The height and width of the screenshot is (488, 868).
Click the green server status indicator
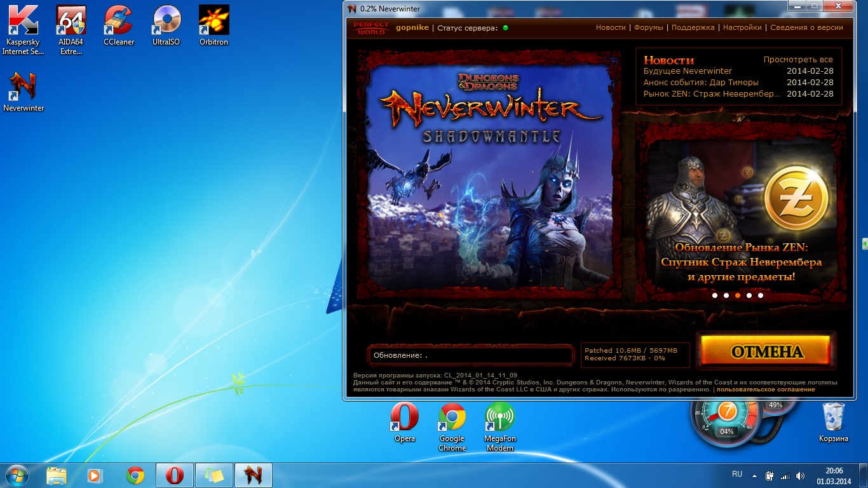506,28
